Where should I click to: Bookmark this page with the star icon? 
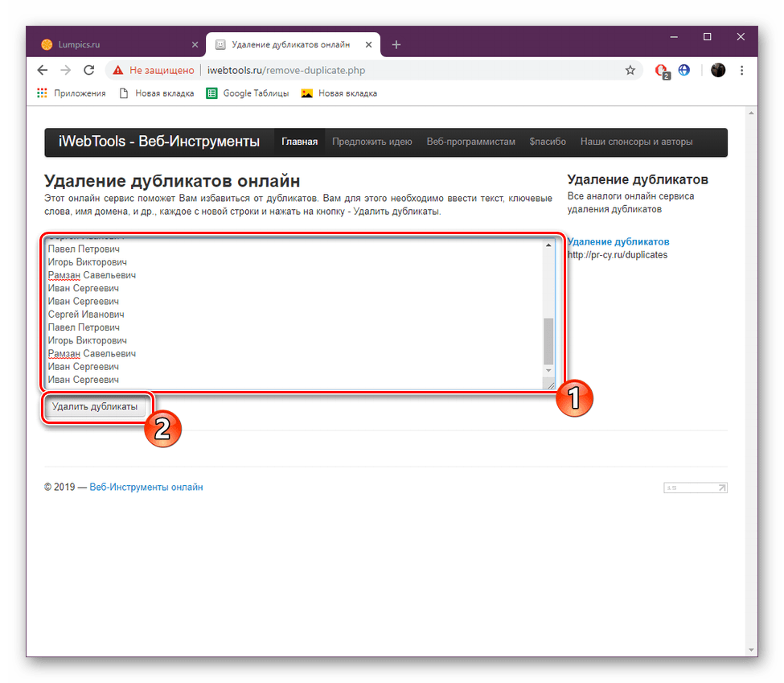[630, 70]
